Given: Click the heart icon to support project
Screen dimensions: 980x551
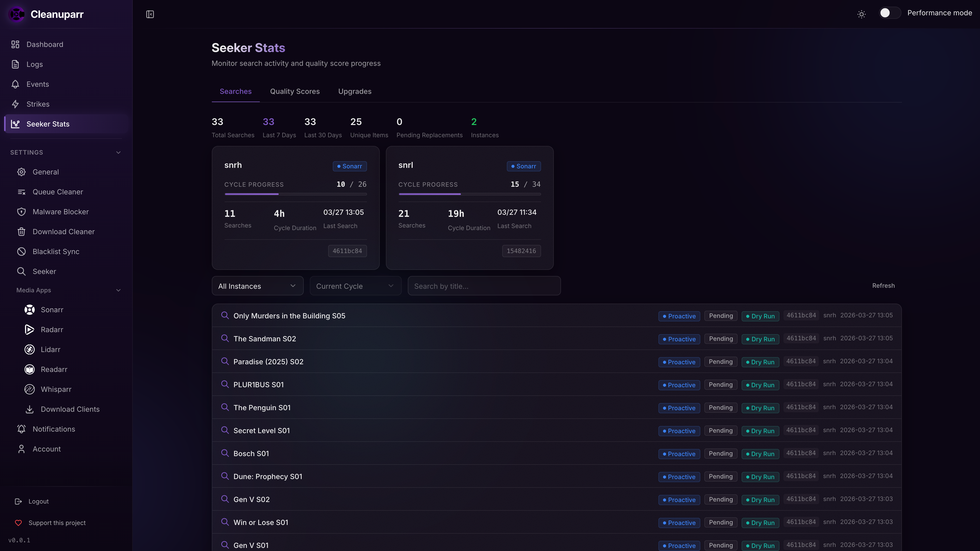Looking at the screenshot, I should point(18,523).
